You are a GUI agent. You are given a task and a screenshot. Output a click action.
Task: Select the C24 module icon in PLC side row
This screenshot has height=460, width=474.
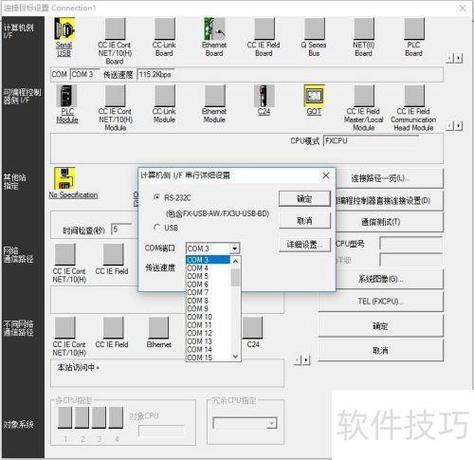(x=264, y=96)
